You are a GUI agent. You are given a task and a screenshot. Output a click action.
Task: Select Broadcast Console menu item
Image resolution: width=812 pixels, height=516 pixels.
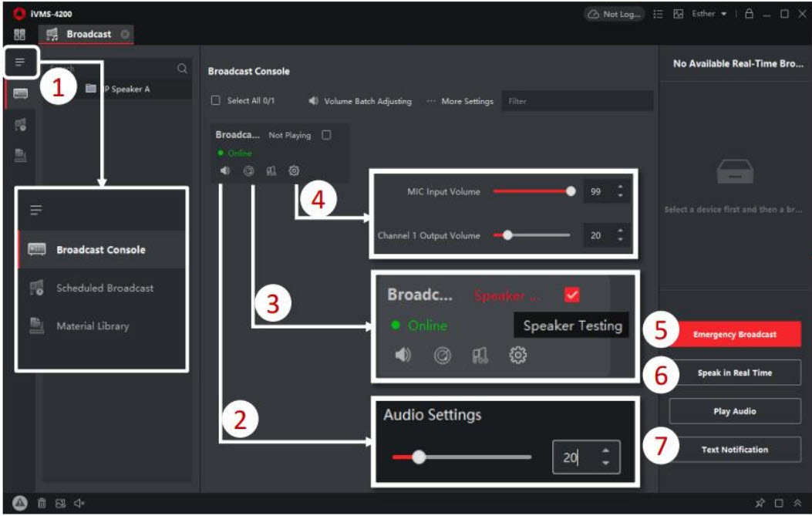click(x=100, y=250)
